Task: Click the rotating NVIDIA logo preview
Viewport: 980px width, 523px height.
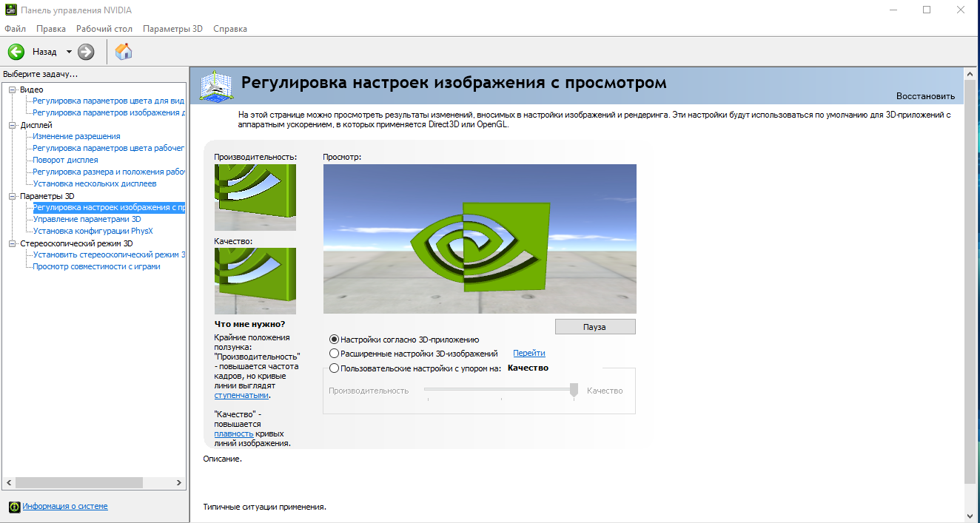Action: (x=480, y=239)
